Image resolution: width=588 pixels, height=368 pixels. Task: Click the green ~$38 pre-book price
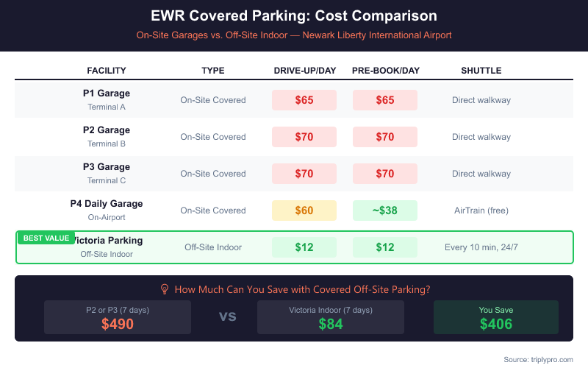pyautogui.click(x=385, y=210)
